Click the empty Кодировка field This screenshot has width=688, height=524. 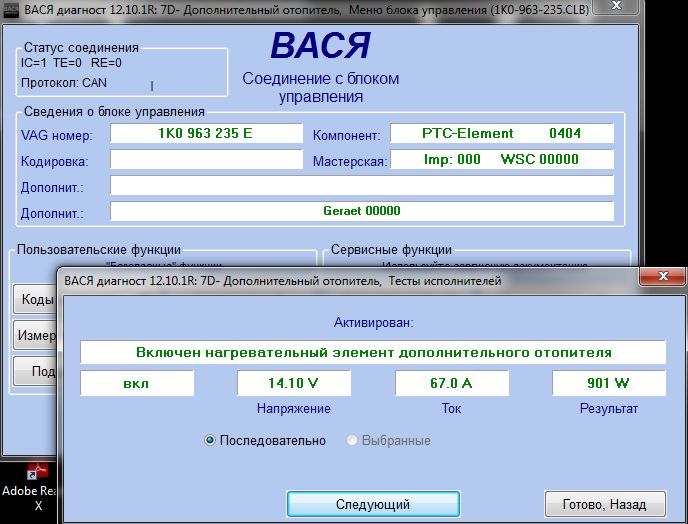(x=206, y=159)
